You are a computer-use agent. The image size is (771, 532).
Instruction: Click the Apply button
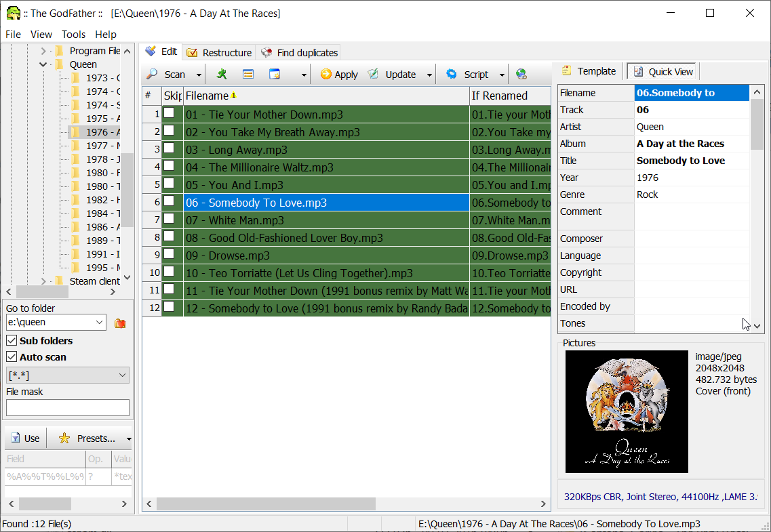click(x=339, y=74)
